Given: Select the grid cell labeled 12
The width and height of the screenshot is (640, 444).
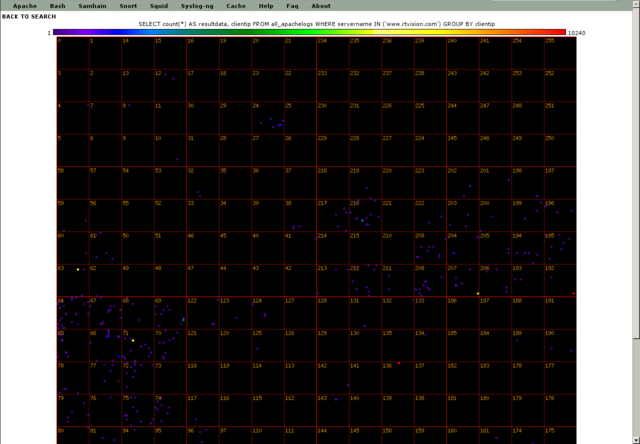Looking at the screenshot, I should click(170, 85).
